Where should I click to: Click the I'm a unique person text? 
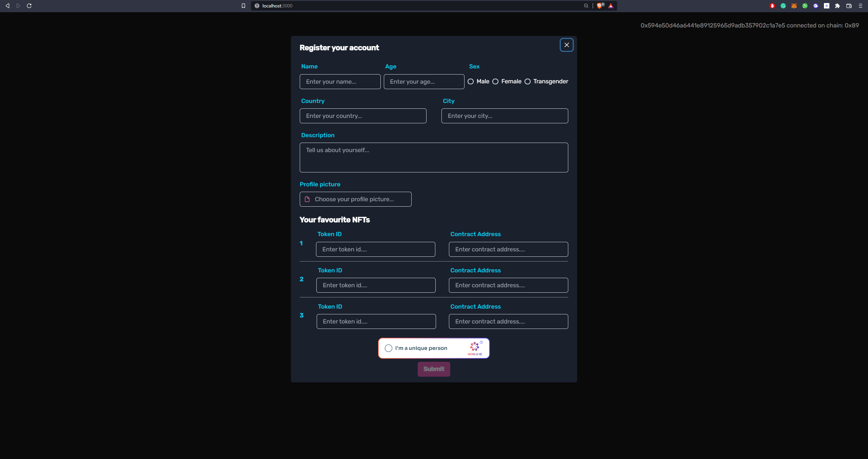(421, 348)
